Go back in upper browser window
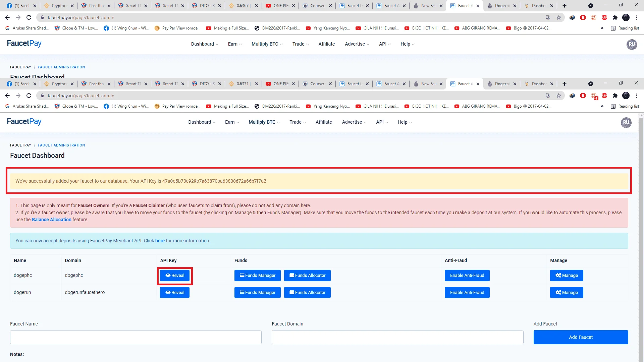 tap(7, 17)
